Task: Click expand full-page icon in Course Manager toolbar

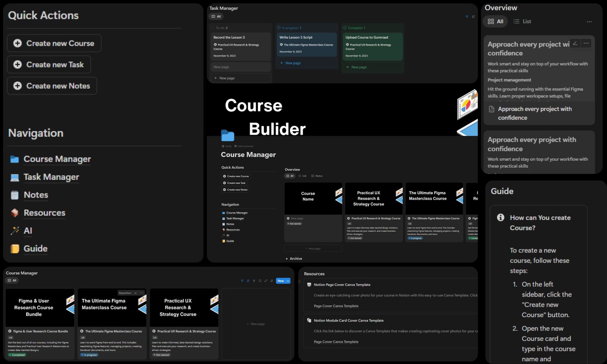Action: pos(266,281)
